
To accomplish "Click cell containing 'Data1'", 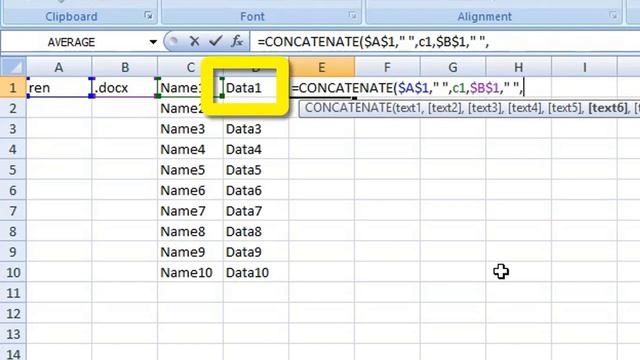I will pyautogui.click(x=256, y=87).
